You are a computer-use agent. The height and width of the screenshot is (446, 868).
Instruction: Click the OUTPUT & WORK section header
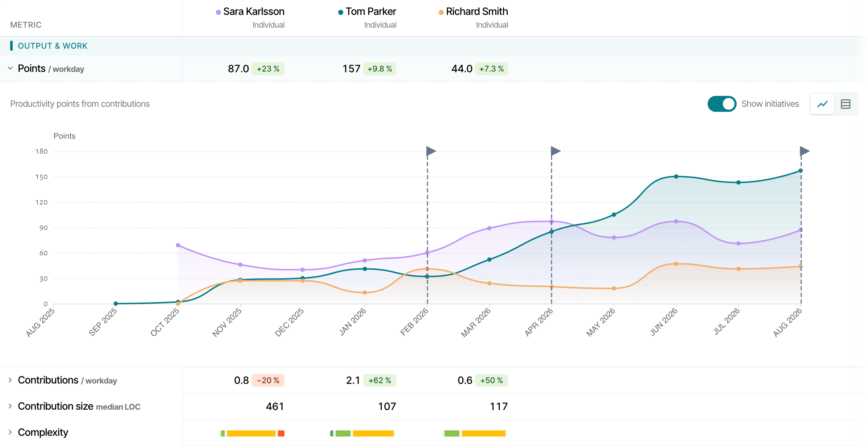coord(53,46)
